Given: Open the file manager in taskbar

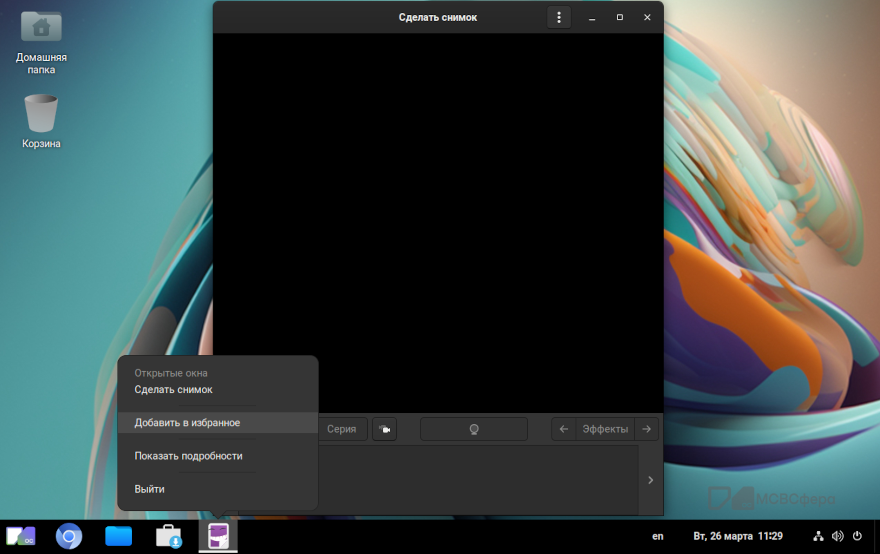Looking at the screenshot, I should (x=119, y=536).
